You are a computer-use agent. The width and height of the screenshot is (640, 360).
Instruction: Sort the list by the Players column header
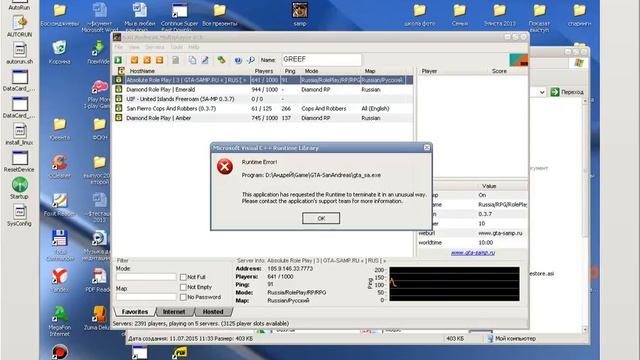[x=264, y=71]
